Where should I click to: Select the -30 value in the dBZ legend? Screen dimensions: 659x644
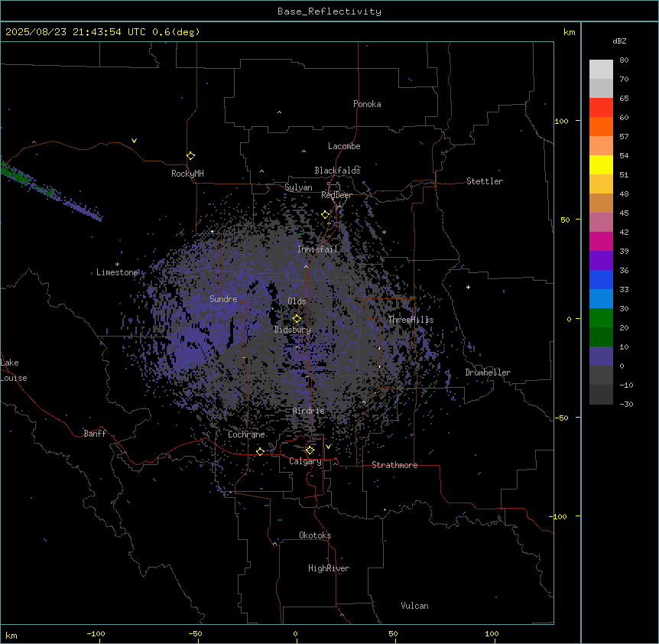[626, 404]
